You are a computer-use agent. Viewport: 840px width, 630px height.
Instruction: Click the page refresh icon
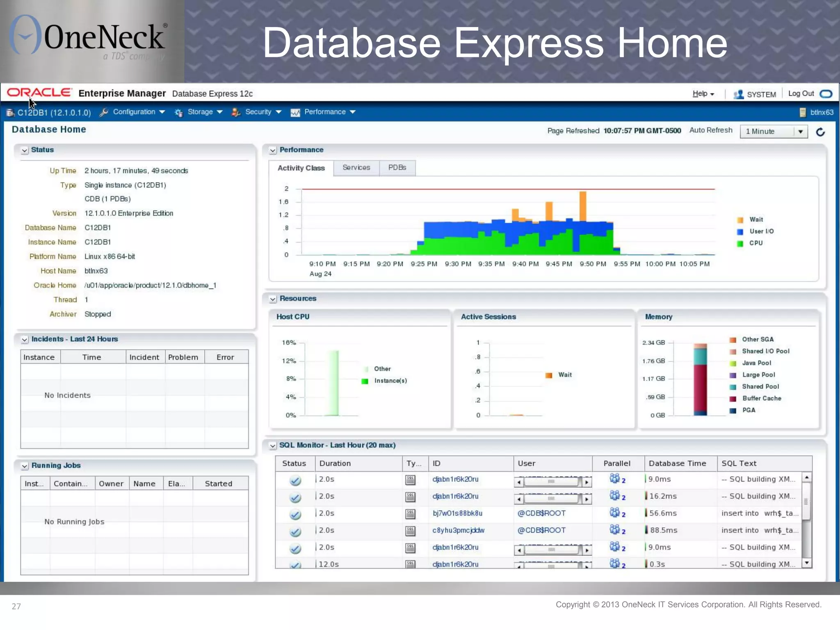(x=820, y=132)
